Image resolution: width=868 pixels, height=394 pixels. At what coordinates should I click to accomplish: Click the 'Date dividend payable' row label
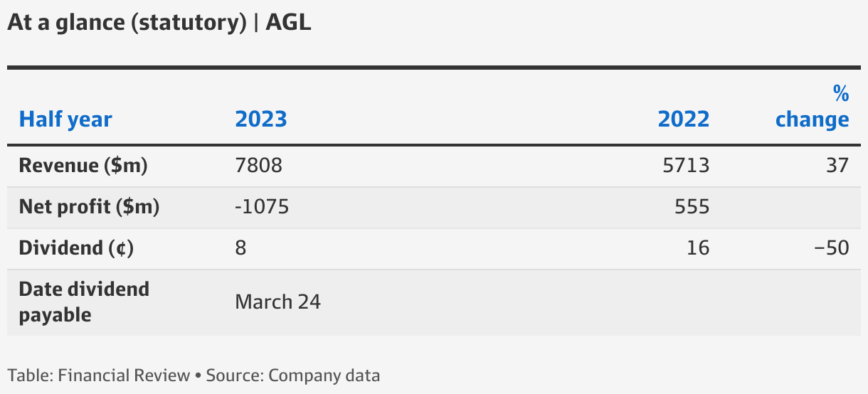click(x=85, y=302)
